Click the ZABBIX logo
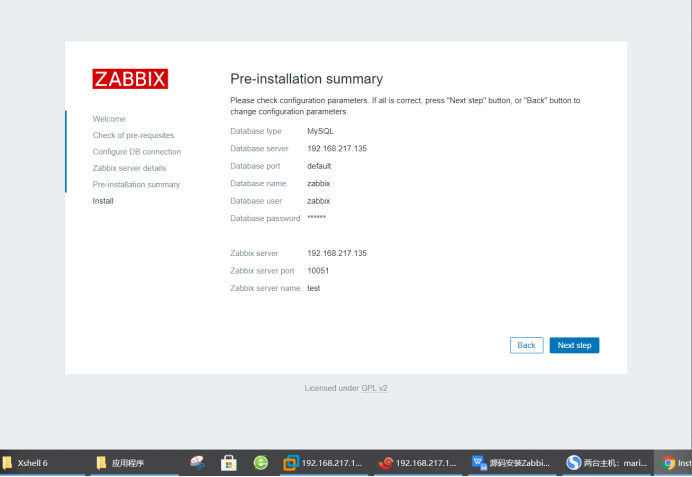The width and height of the screenshot is (692, 477). point(130,79)
